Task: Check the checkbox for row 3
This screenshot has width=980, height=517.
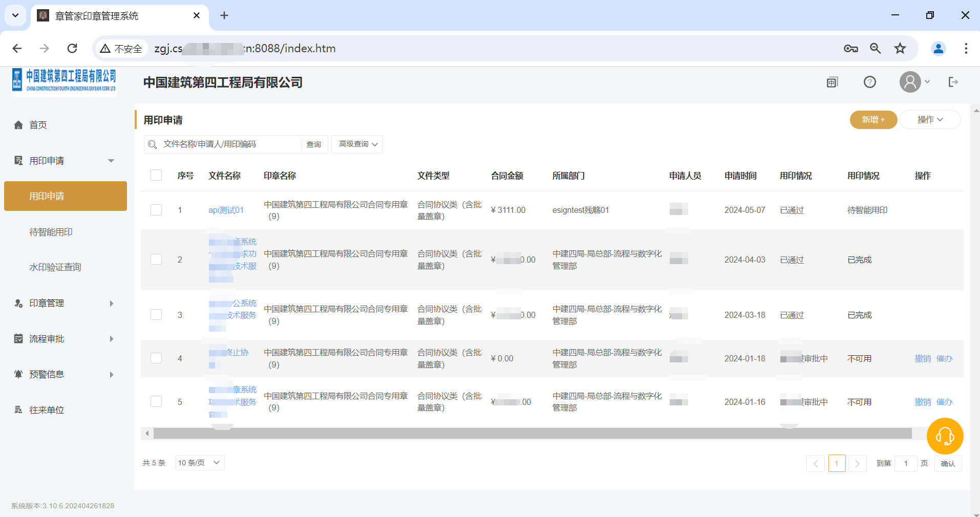Action: click(156, 315)
